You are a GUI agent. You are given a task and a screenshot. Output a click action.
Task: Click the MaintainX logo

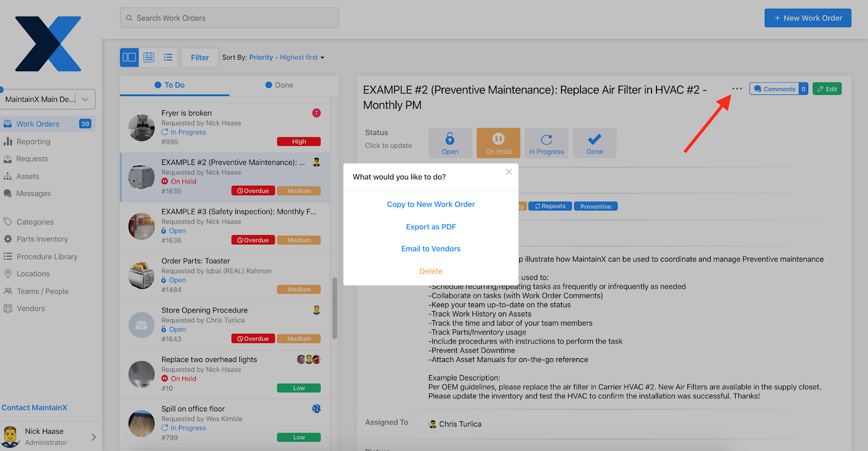click(x=48, y=44)
